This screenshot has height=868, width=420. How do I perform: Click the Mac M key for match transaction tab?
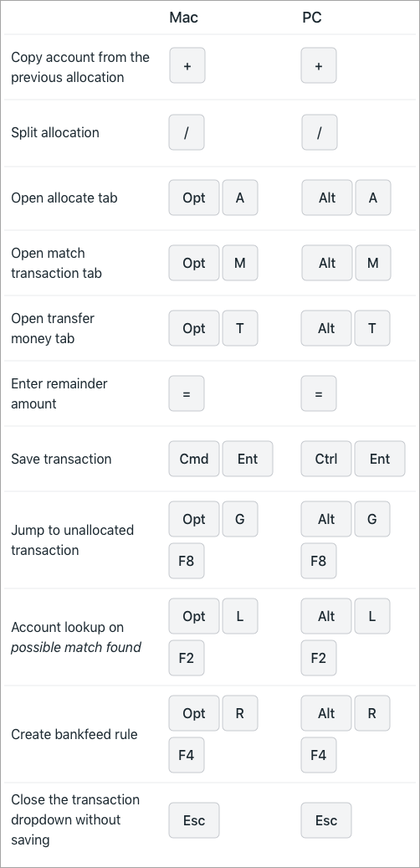pyautogui.click(x=239, y=263)
